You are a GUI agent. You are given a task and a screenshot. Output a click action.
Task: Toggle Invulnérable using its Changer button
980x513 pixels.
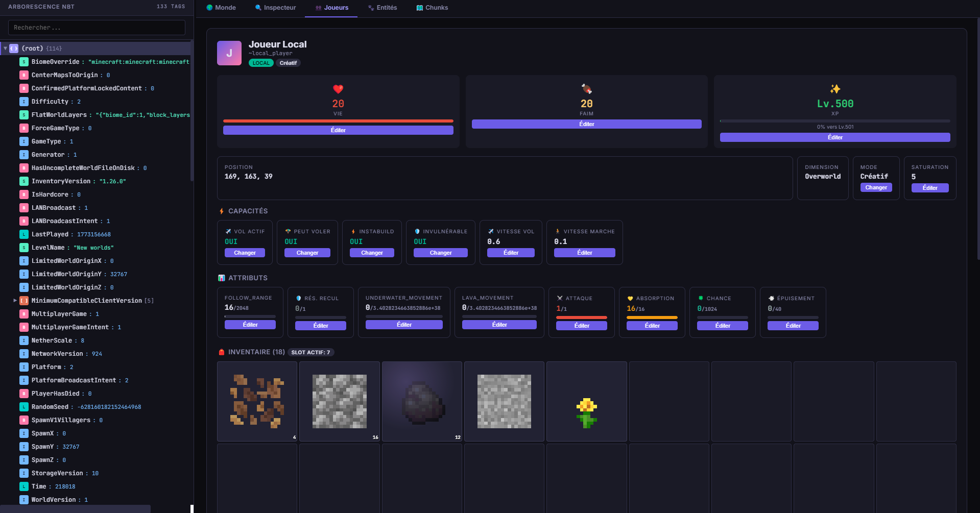(x=440, y=253)
